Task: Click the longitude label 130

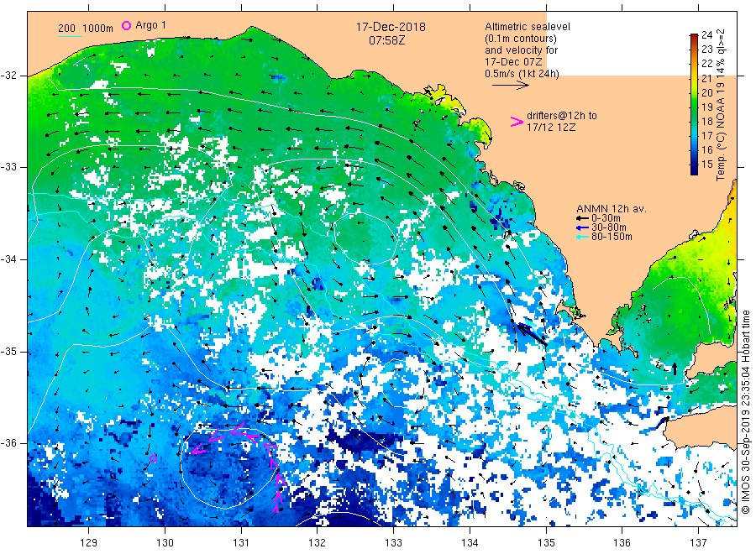Action: point(165,543)
